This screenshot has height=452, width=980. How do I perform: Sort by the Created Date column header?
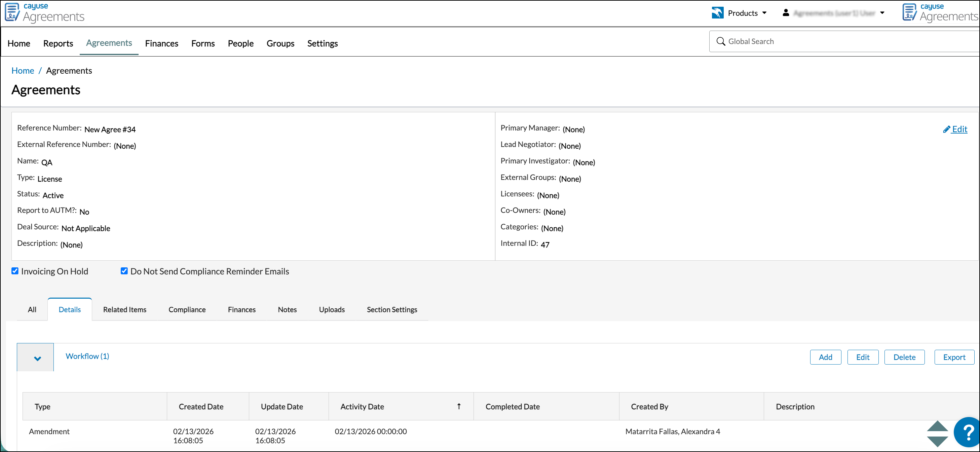point(208,406)
